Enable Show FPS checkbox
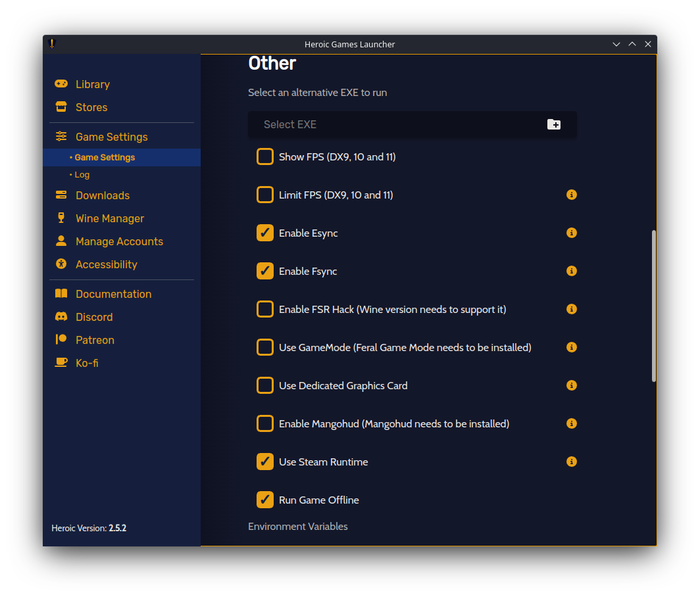The image size is (700, 597). 264,156
